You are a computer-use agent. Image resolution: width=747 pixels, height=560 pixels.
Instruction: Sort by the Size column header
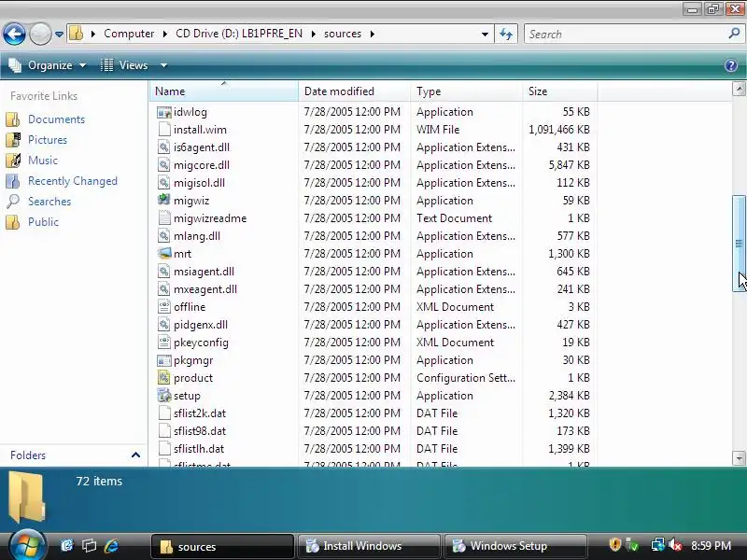(559, 91)
